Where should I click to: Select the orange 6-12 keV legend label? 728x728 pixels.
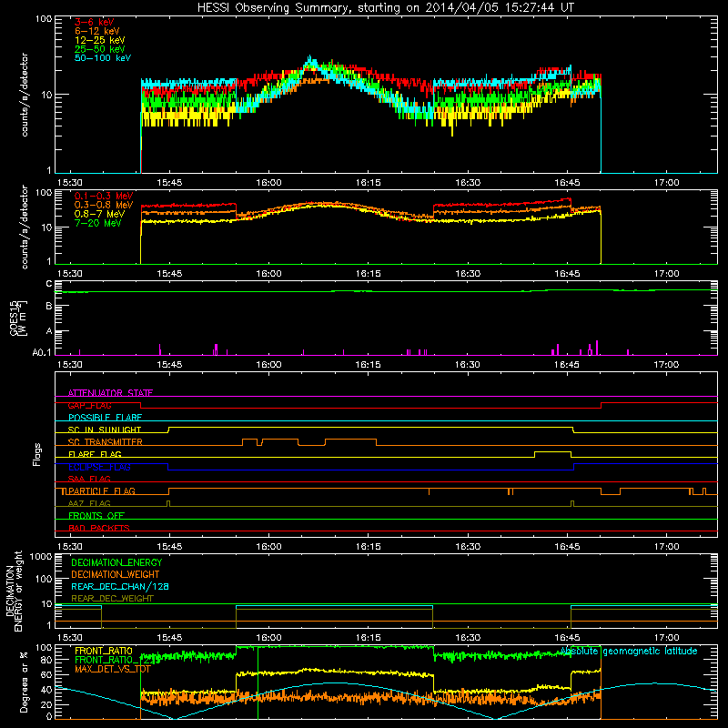[x=97, y=31]
